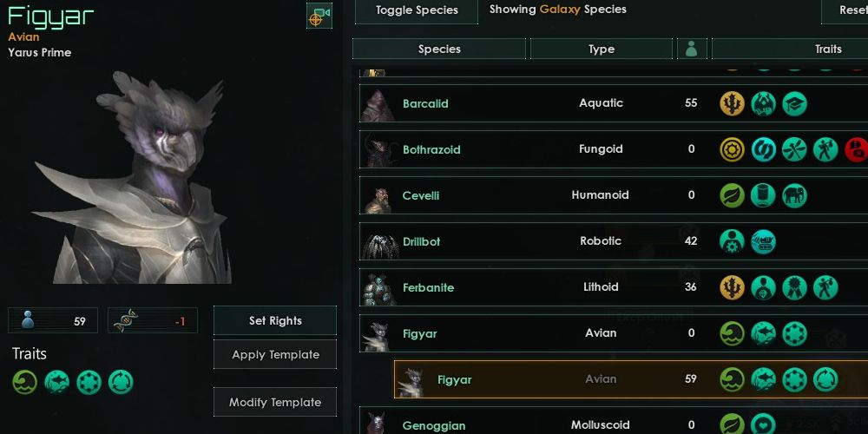
Task: Click the Figyar avian portrait
Action: 133,177
